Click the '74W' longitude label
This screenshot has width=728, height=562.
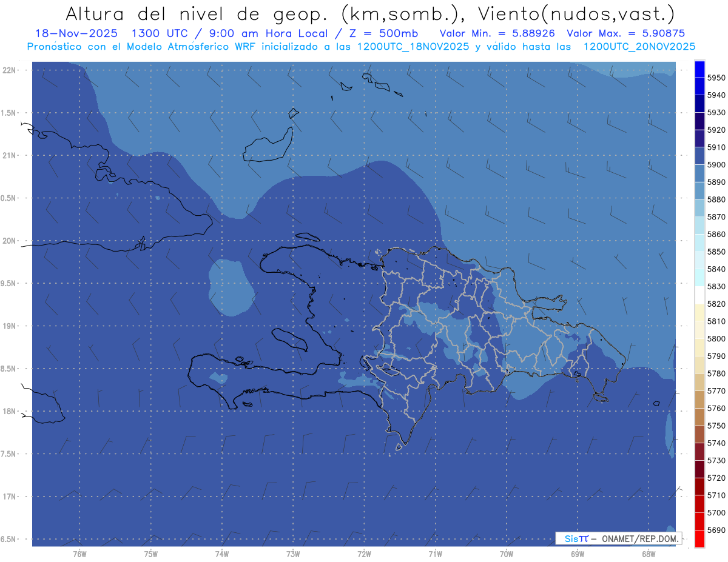(221, 554)
